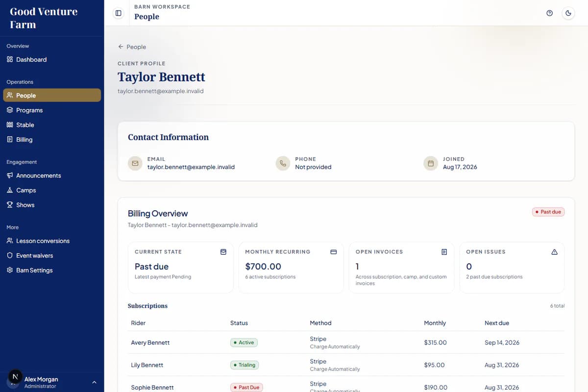Open Dashboard in the sidebar
Viewport: 588px width, 392px height.
pos(52,59)
